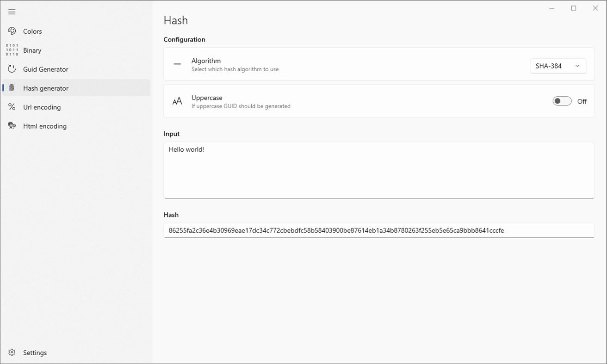Click the Settings gear icon
The width and height of the screenshot is (607, 364).
click(x=12, y=352)
